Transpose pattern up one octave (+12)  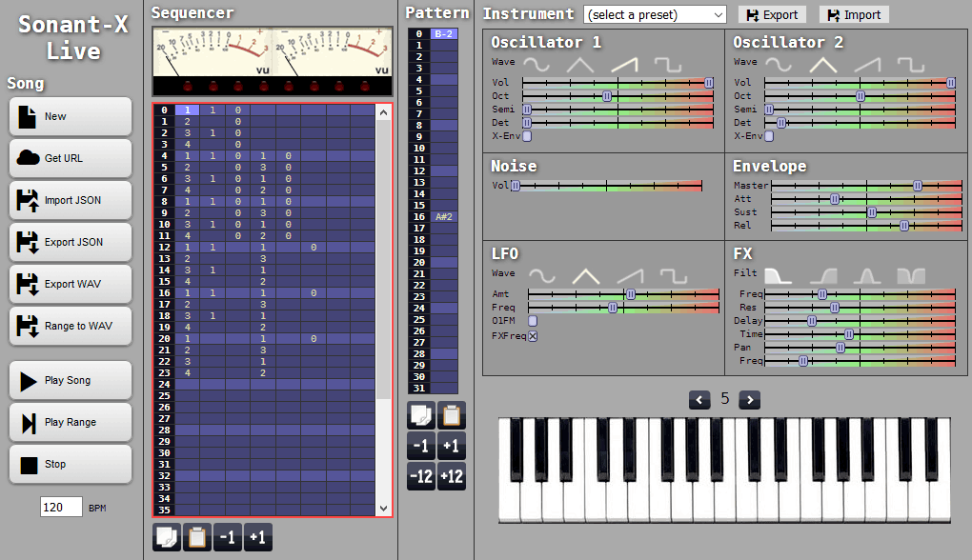coord(452,476)
